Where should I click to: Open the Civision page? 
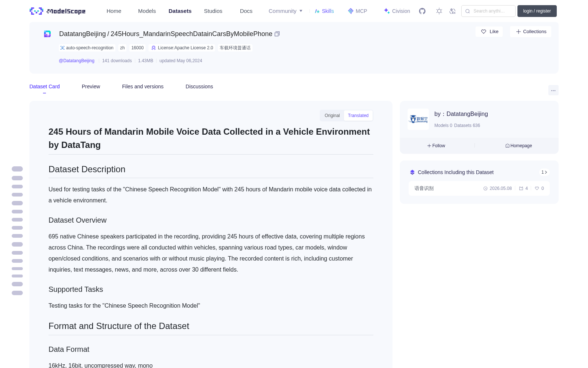pos(397,11)
